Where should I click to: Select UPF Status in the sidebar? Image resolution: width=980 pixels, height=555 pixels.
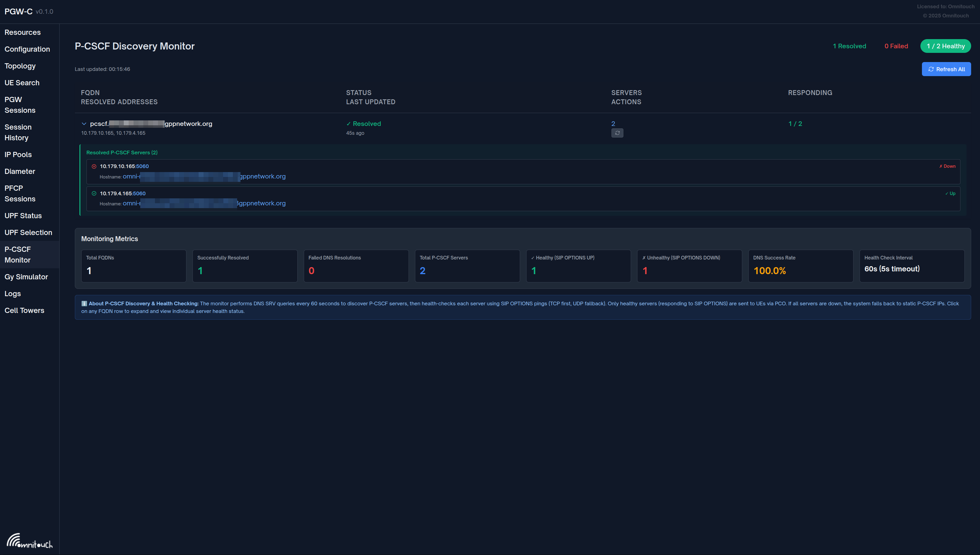tap(23, 215)
